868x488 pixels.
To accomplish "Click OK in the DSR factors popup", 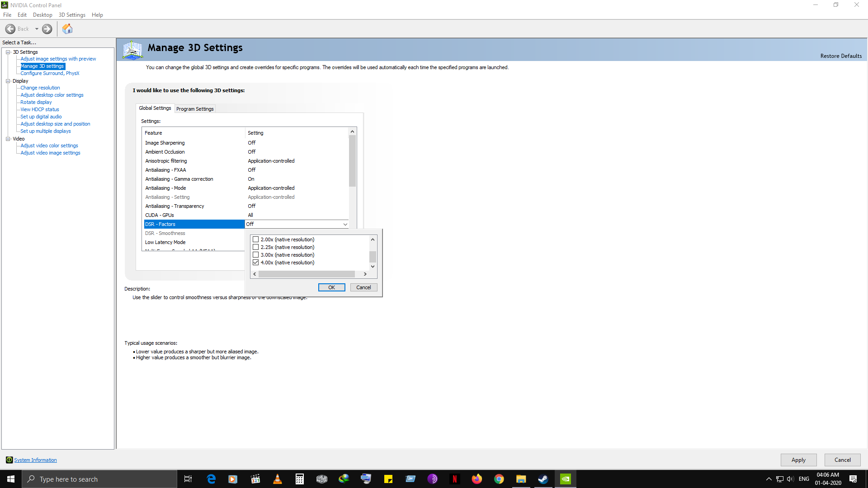I will pyautogui.click(x=331, y=287).
